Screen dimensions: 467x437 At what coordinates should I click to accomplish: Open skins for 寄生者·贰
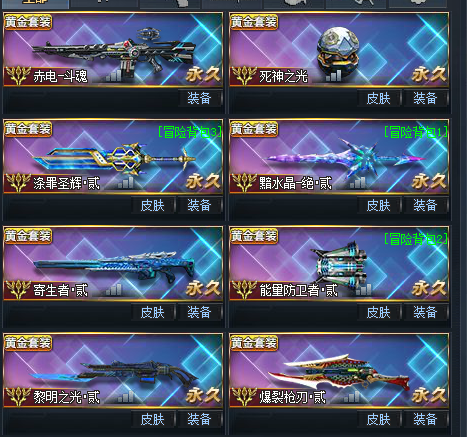coord(153,312)
